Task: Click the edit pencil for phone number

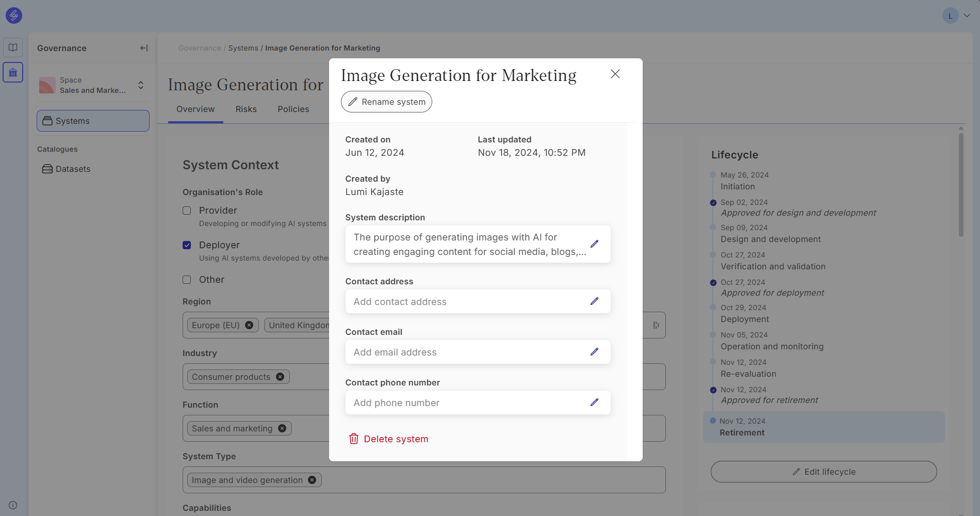Action: pos(594,402)
